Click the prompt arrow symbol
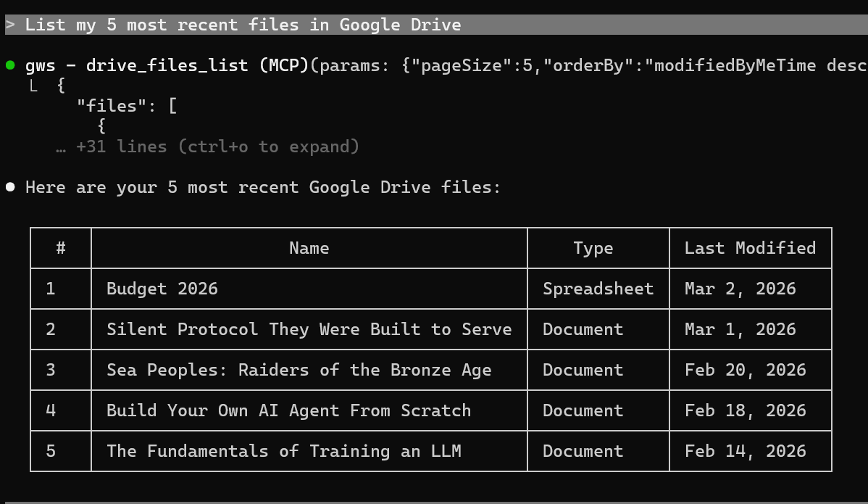The height and width of the screenshot is (504, 868). tap(10, 25)
